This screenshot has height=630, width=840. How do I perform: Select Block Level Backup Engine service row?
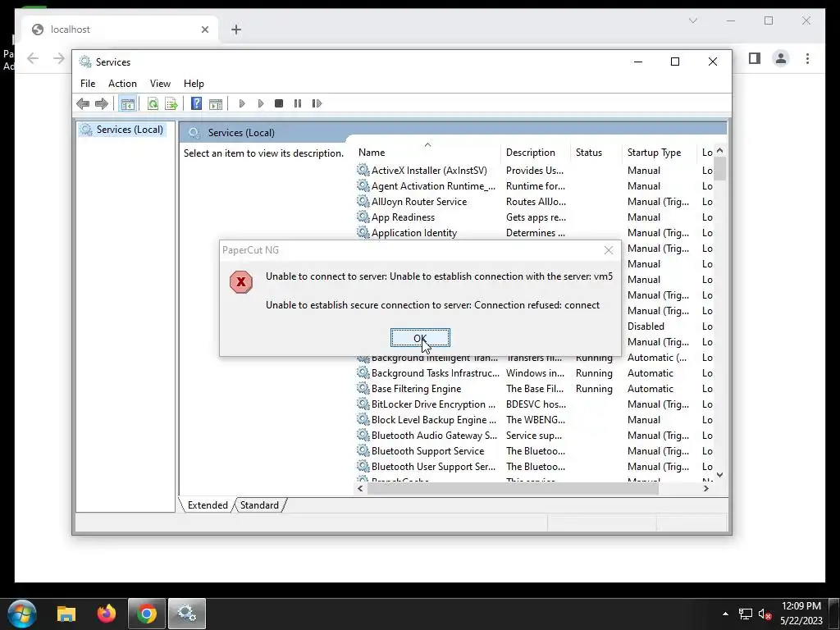tap(534, 419)
